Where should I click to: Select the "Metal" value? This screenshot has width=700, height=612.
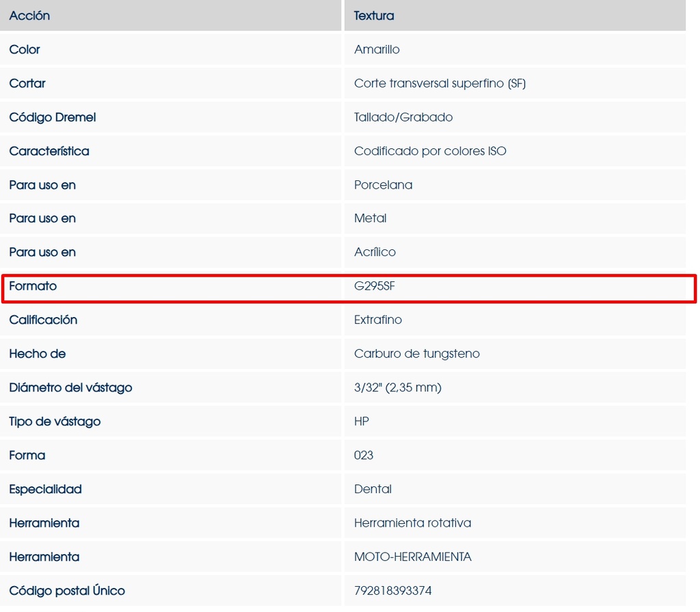pyautogui.click(x=370, y=219)
